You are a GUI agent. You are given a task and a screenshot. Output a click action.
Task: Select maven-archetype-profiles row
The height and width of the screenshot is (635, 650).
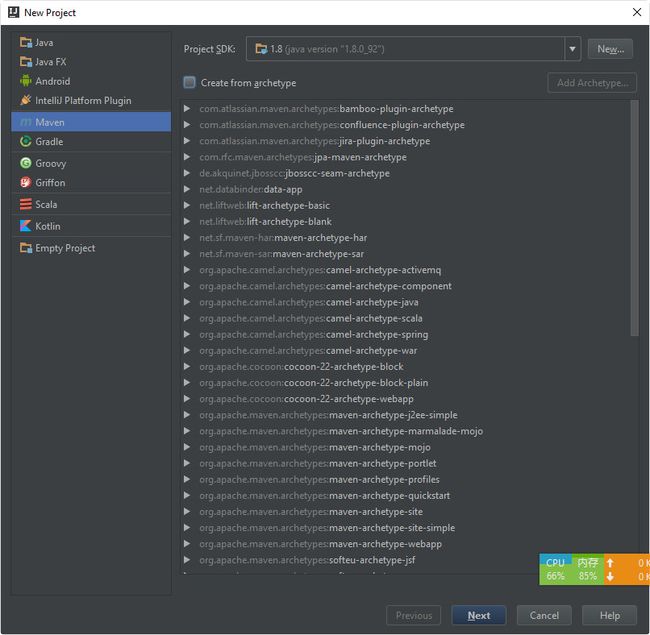(406, 480)
